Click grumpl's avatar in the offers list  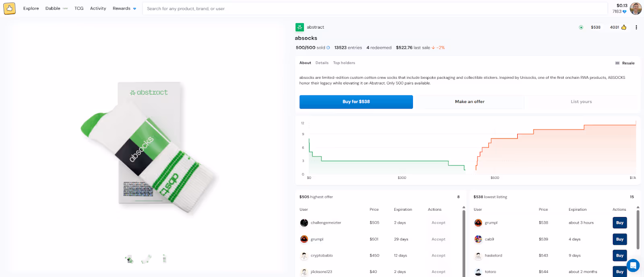click(304, 239)
